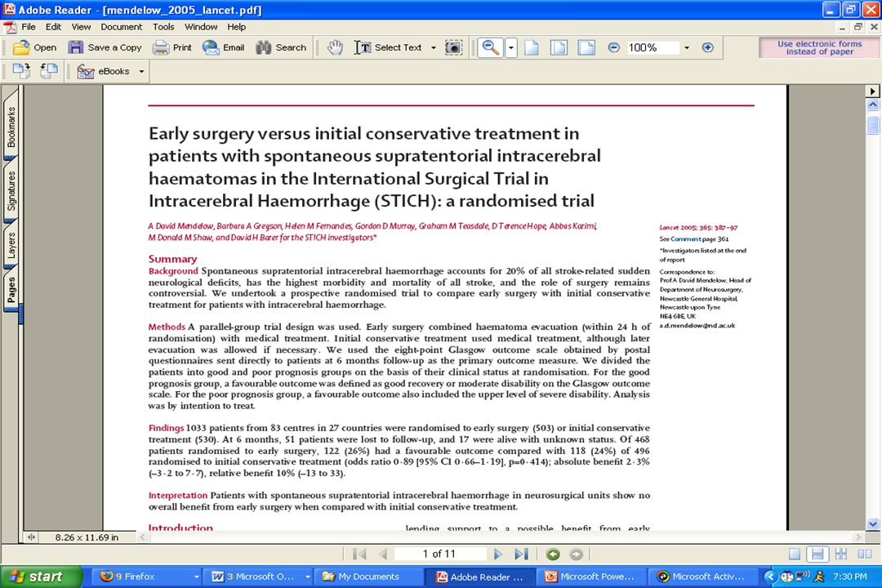The image size is (882, 588).
Task: Jump to the last page
Action: 521,555
